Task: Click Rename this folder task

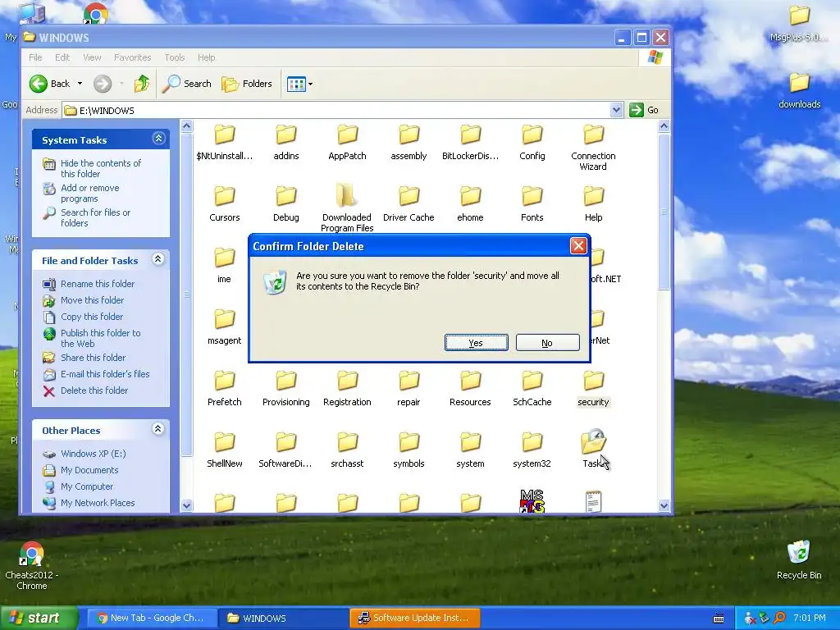Action: point(98,284)
